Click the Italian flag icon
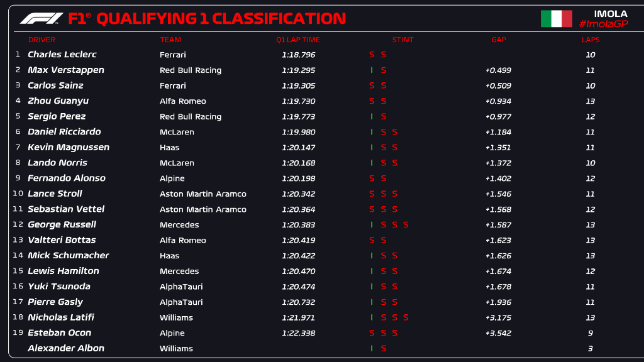 pos(556,19)
